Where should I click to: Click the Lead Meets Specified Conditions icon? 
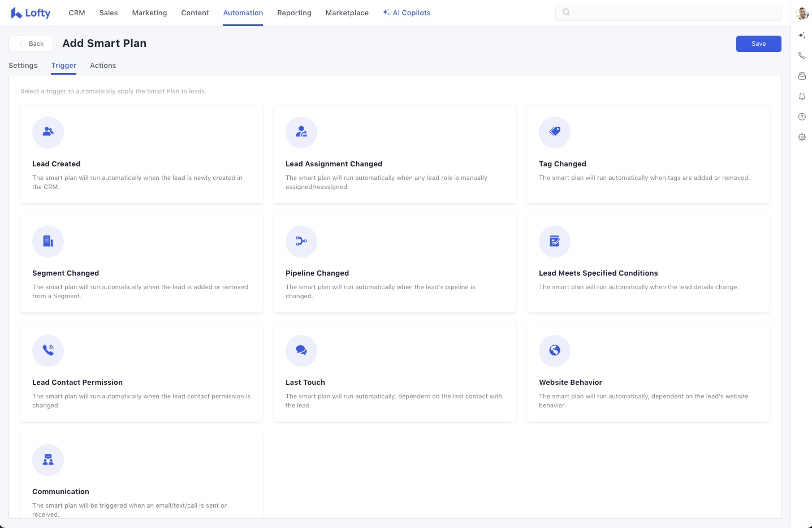(555, 241)
